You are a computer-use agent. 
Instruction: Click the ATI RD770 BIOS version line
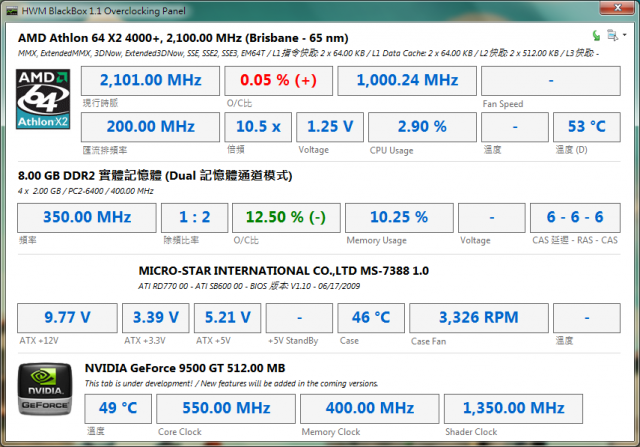coord(249,286)
